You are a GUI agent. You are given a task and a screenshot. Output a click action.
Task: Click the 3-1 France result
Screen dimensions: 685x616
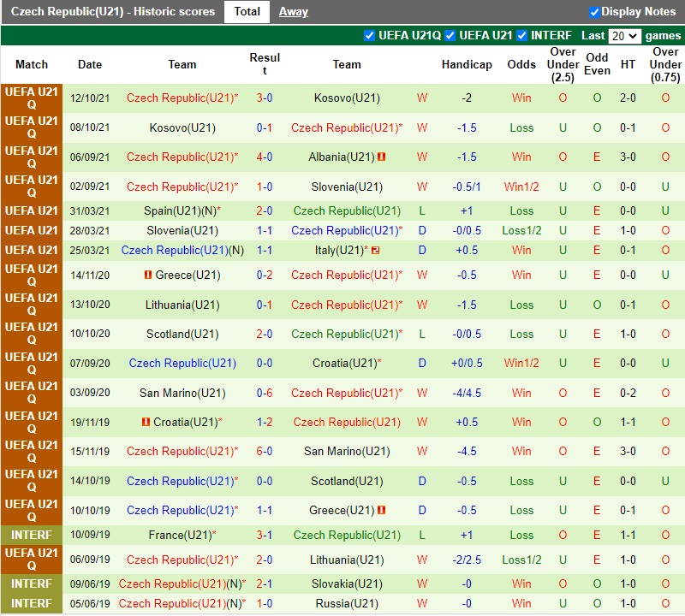(265, 535)
